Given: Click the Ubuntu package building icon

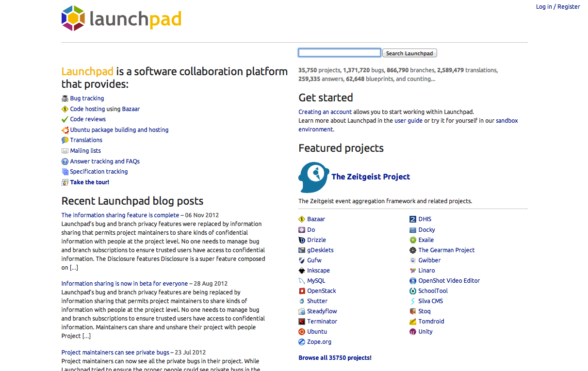Looking at the screenshot, I should tap(65, 130).
